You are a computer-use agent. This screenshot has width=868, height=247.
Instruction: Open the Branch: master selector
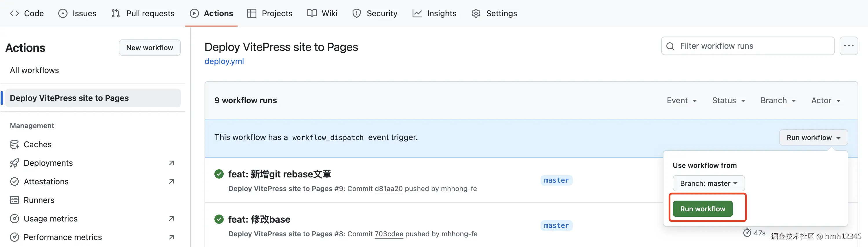click(708, 183)
